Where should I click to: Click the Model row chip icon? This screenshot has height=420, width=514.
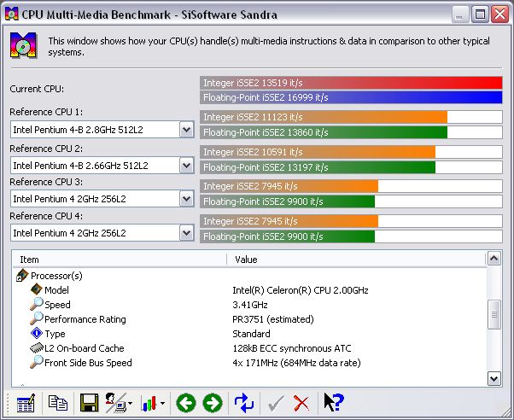pyautogui.click(x=37, y=289)
